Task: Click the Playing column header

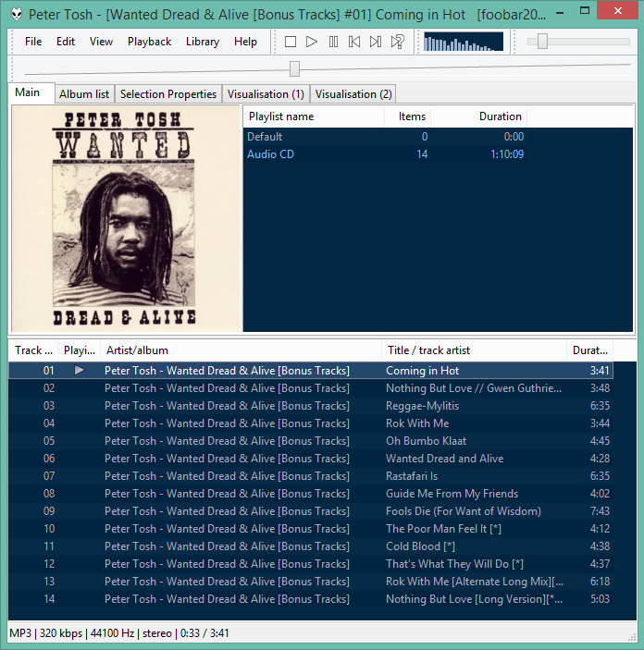Action: [x=80, y=350]
